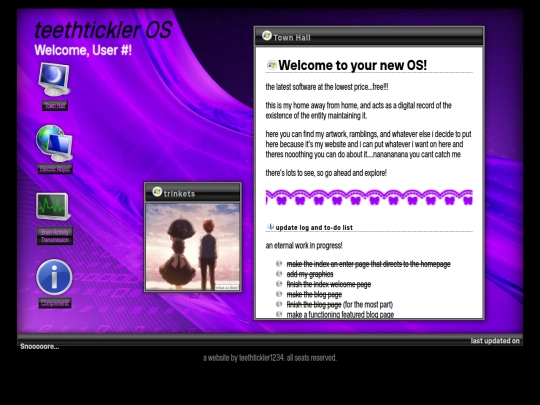Click the 'an eternal work in progress!' line

point(304,246)
